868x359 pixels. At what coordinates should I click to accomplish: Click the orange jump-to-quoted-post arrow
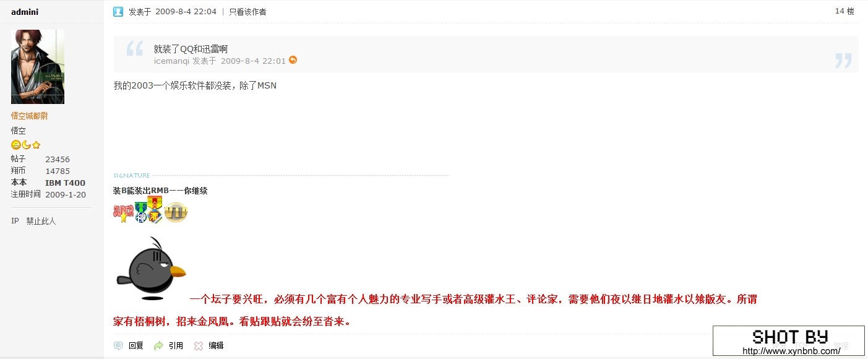(293, 60)
